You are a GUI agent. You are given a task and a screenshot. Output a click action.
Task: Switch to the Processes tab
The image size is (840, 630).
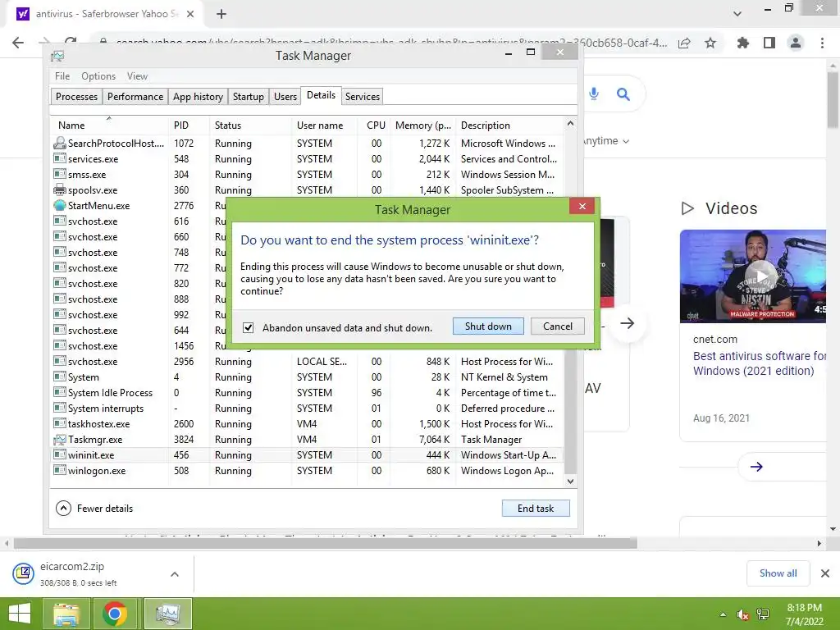click(76, 97)
